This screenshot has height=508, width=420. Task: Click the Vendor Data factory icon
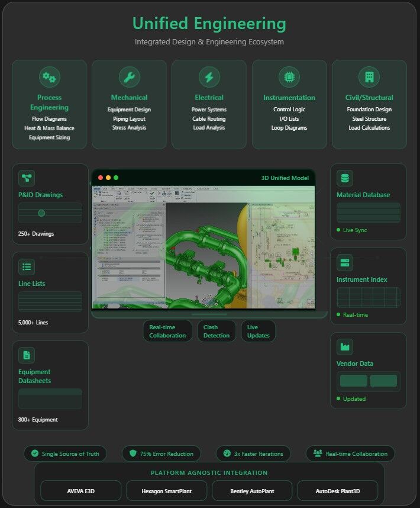[345, 346]
